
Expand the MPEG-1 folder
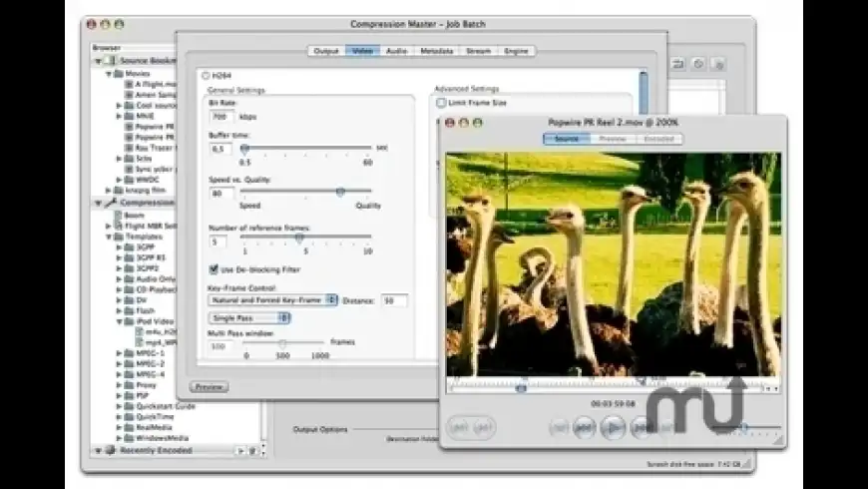pos(119,352)
